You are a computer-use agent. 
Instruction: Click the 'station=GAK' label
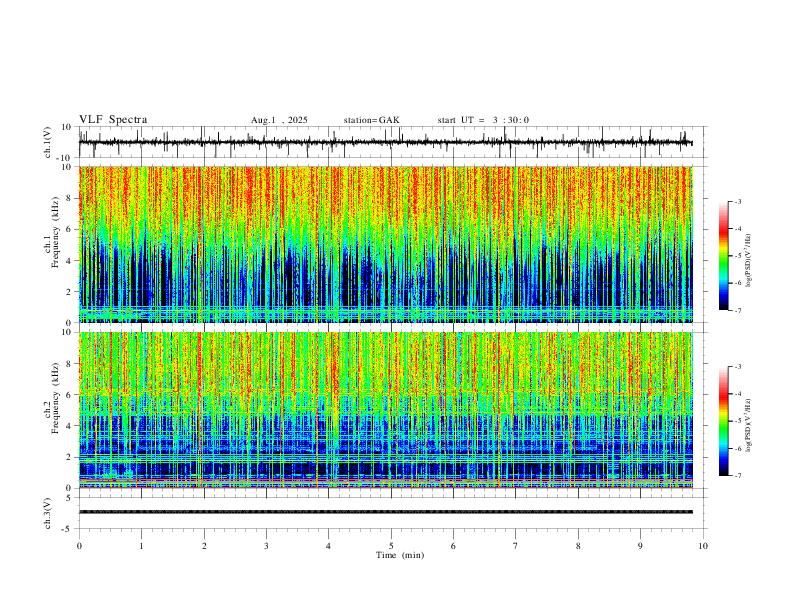coord(371,120)
